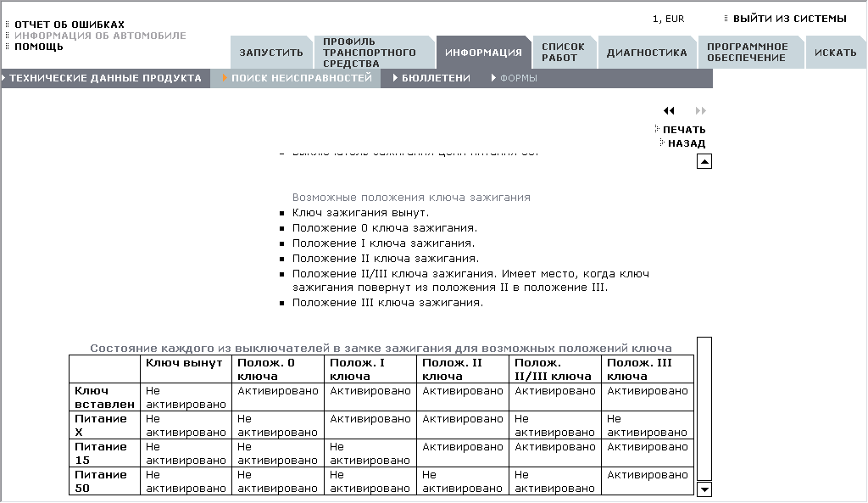Click the 'Полож. 0 ключа' column header

click(277, 370)
